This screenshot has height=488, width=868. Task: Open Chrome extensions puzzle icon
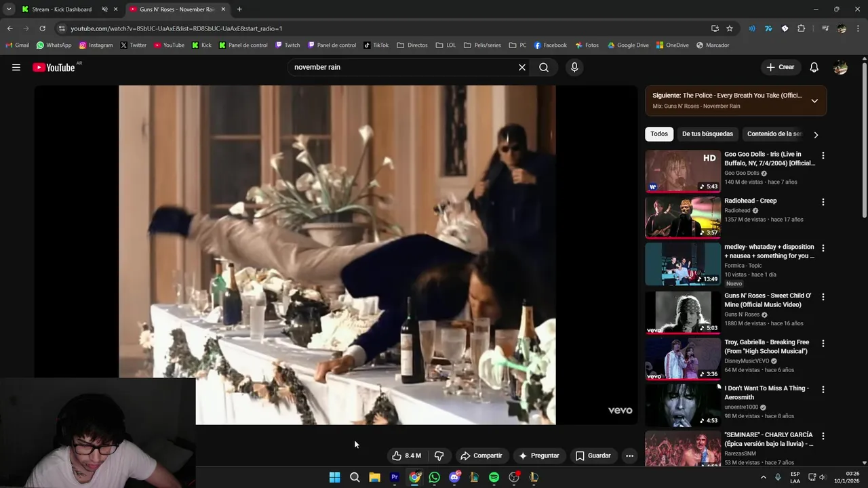(x=802, y=28)
